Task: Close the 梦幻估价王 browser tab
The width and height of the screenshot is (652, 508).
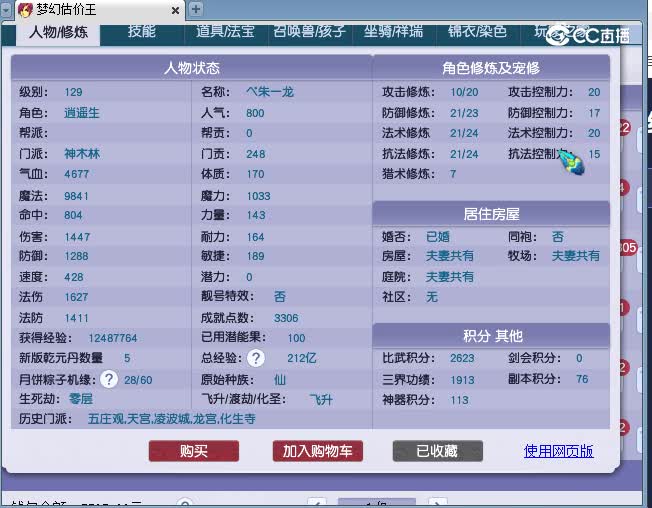Action: click(175, 10)
